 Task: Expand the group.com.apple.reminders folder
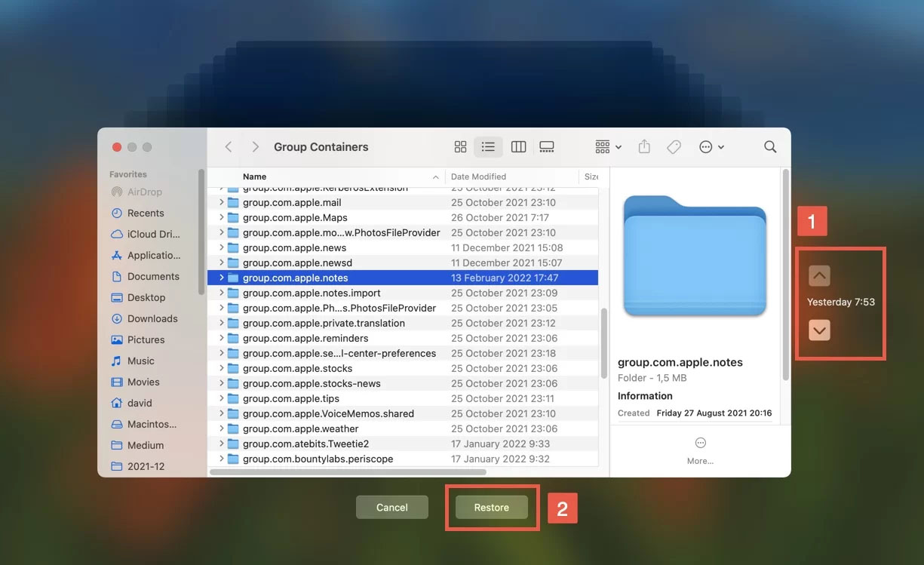222,339
